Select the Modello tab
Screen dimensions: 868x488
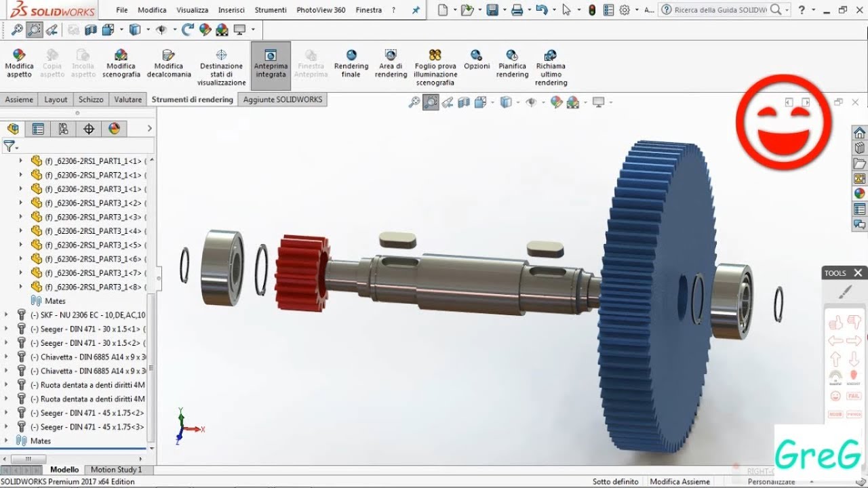64,469
